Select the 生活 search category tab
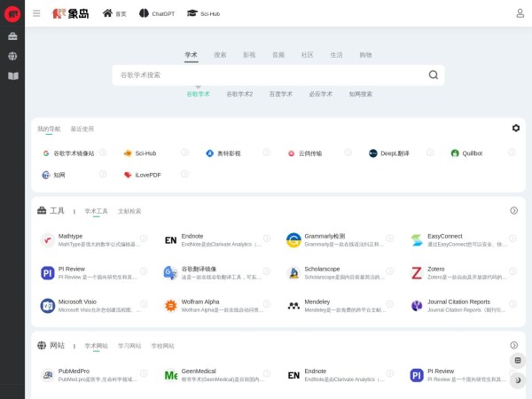The image size is (532, 399). tap(336, 55)
